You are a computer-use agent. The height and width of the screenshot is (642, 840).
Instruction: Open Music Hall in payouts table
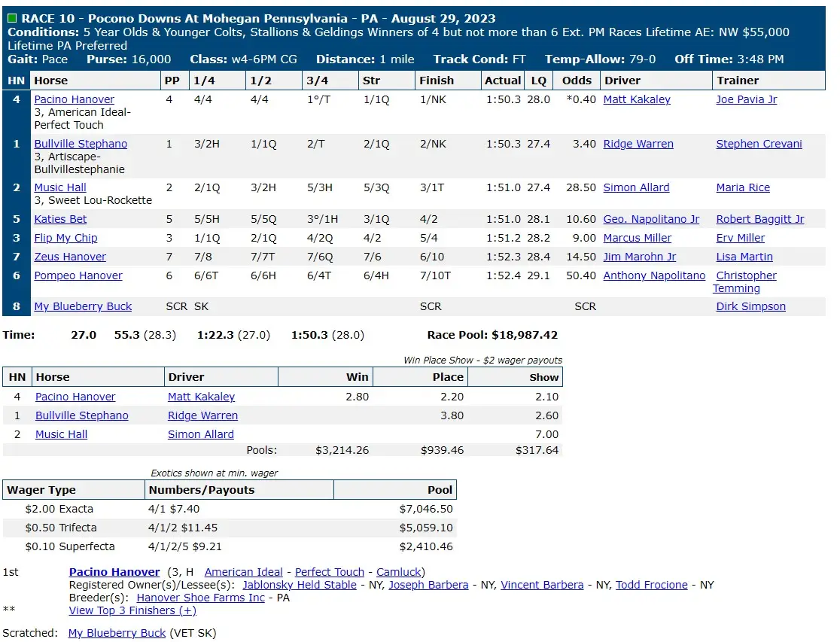(61, 434)
